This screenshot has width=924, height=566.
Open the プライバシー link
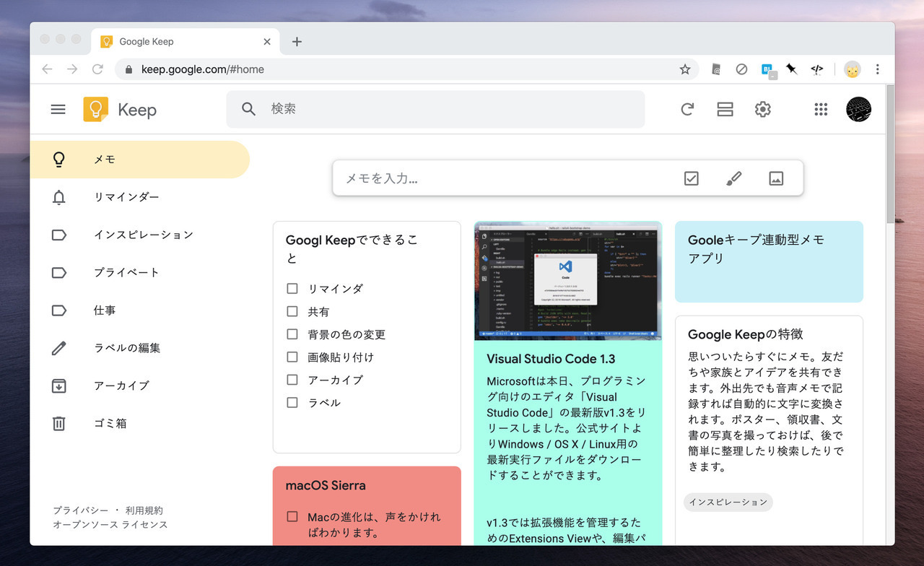[x=81, y=510]
